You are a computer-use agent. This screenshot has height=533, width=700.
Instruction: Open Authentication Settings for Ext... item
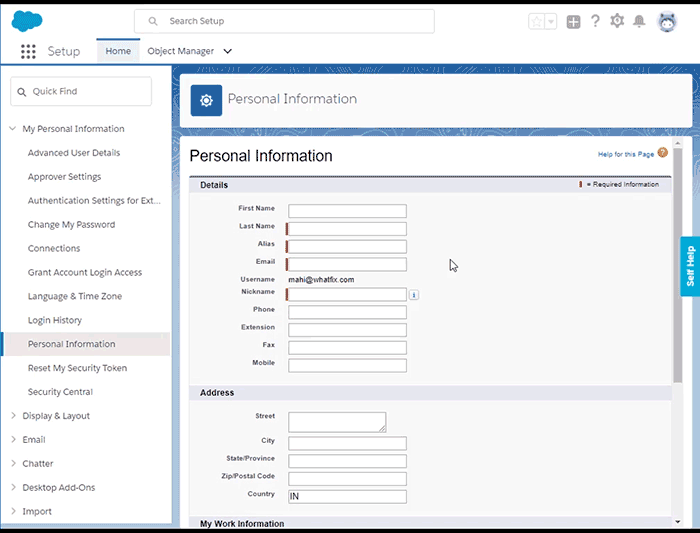94,201
